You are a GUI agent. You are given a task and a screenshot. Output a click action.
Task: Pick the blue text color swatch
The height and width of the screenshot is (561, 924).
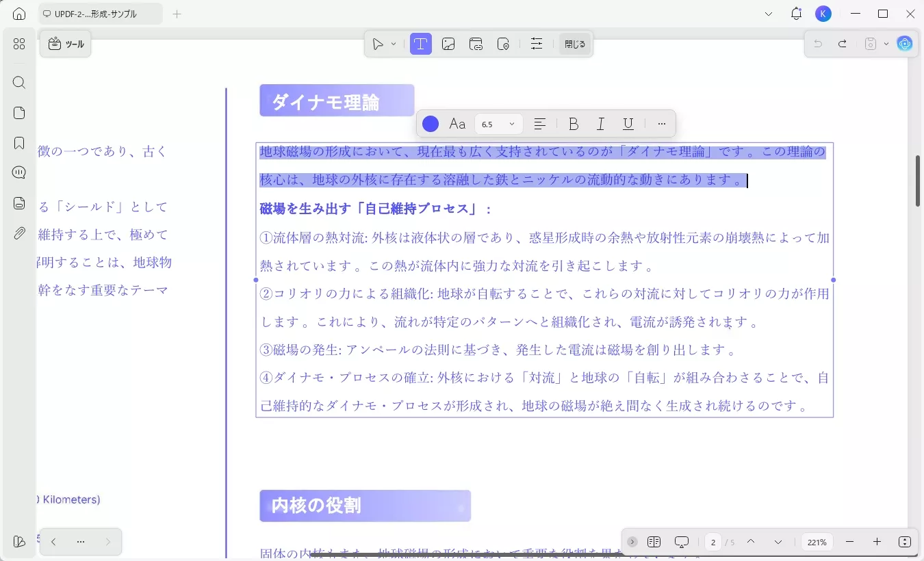(x=431, y=124)
